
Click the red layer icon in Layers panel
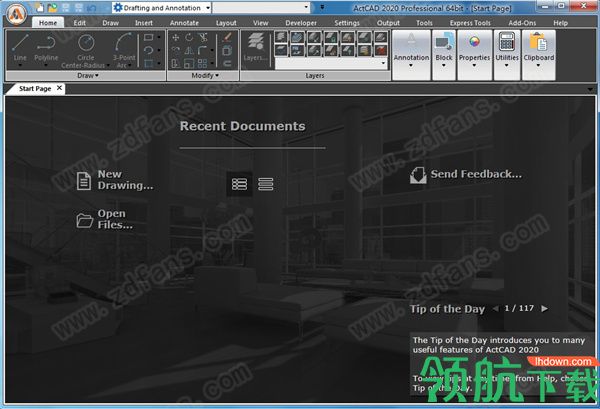pos(381,50)
